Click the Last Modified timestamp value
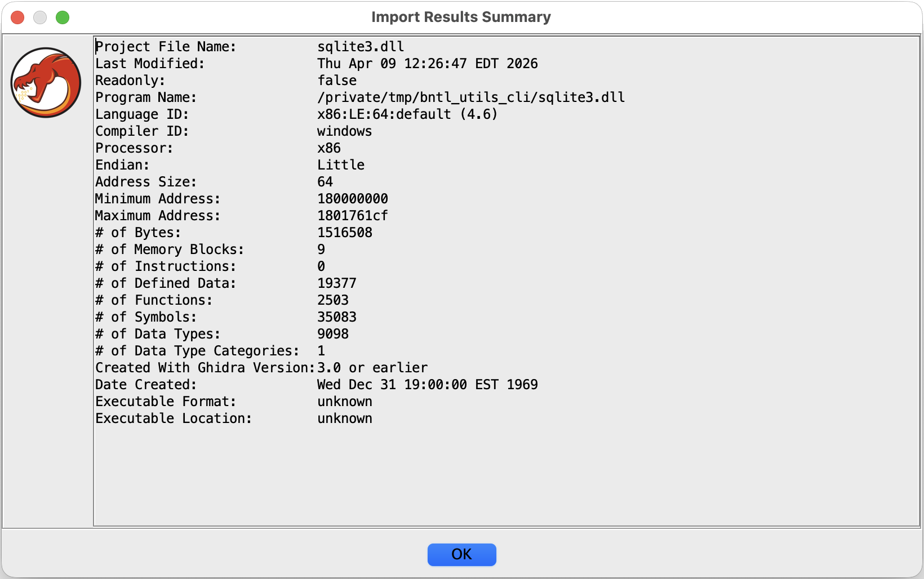The height and width of the screenshot is (579, 924). click(427, 64)
